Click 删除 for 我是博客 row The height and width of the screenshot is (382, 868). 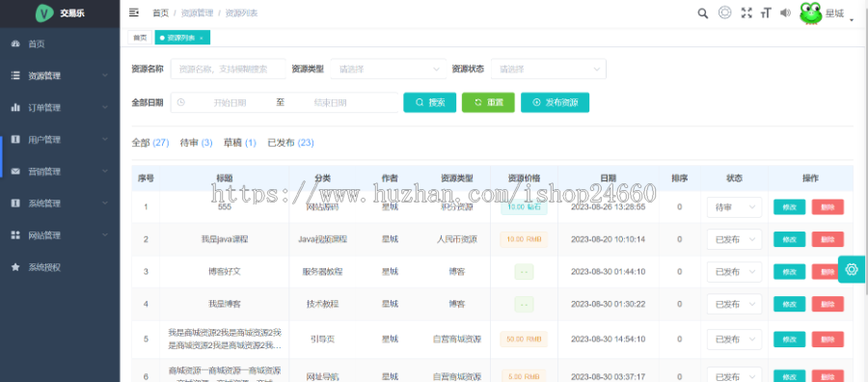827,304
